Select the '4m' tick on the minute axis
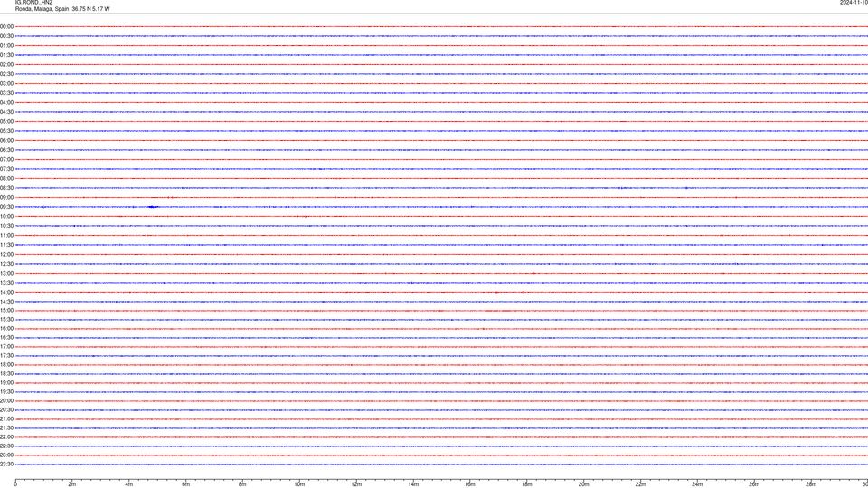Screen dimensions: 868x488 click(129, 484)
